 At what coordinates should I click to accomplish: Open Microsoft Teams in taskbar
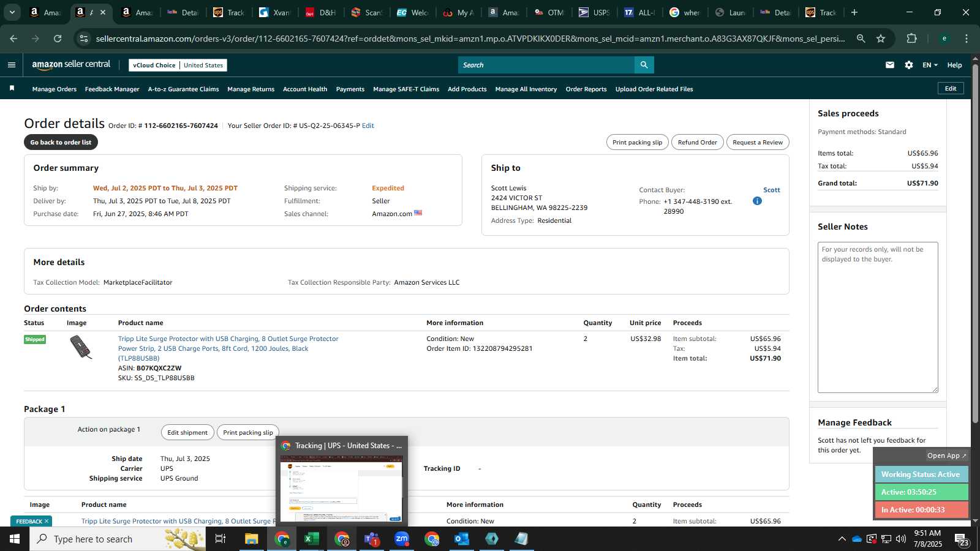point(371,539)
